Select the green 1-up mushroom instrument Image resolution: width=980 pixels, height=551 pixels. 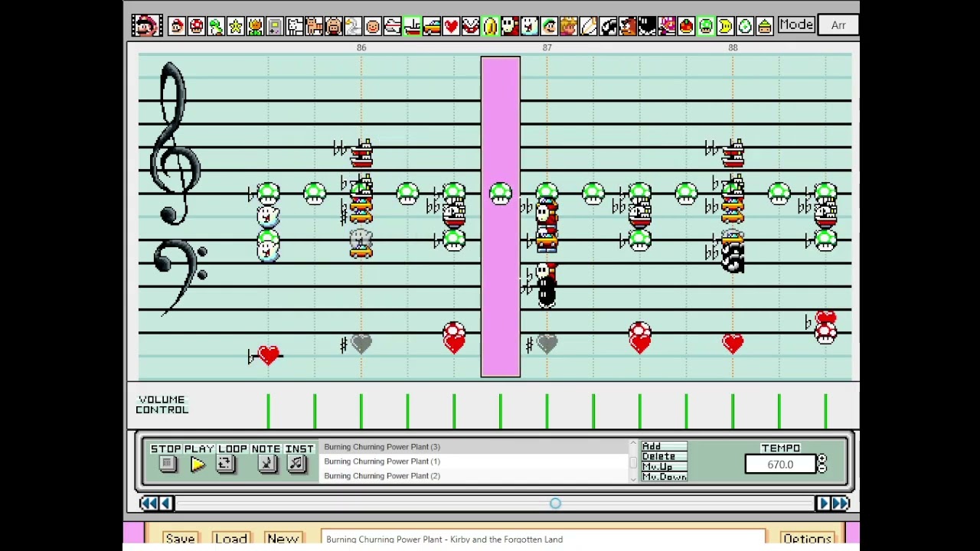706,26
